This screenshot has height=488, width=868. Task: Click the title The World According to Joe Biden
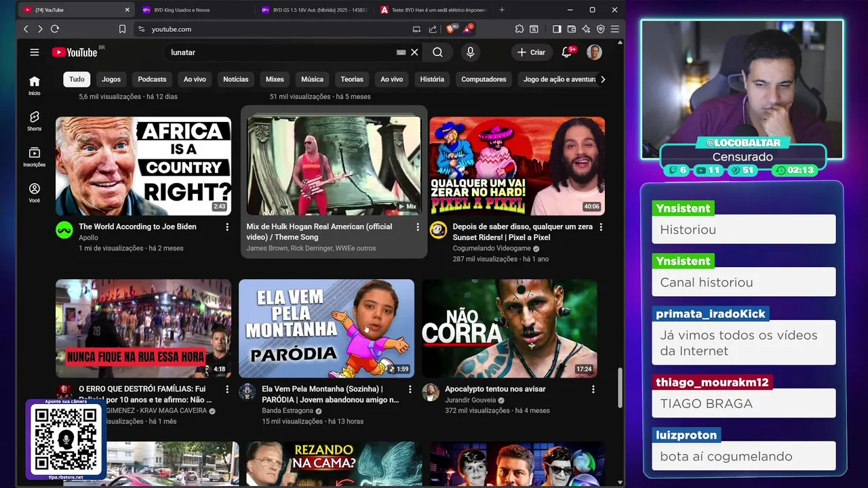(138, 226)
